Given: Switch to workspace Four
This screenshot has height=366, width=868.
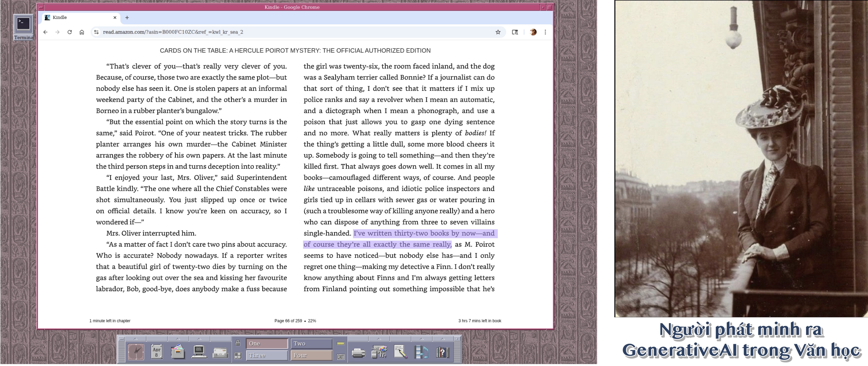Looking at the screenshot, I should pyautogui.click(x=311, y=355).
